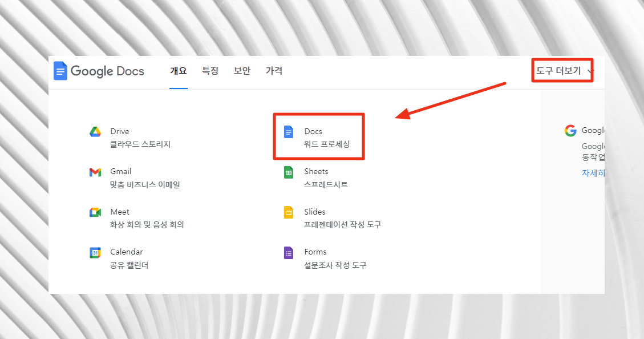This screenshot has height=339, width=644.
Task: Click the 프레젠테이션 작성 도구 text
Action: 343,225
